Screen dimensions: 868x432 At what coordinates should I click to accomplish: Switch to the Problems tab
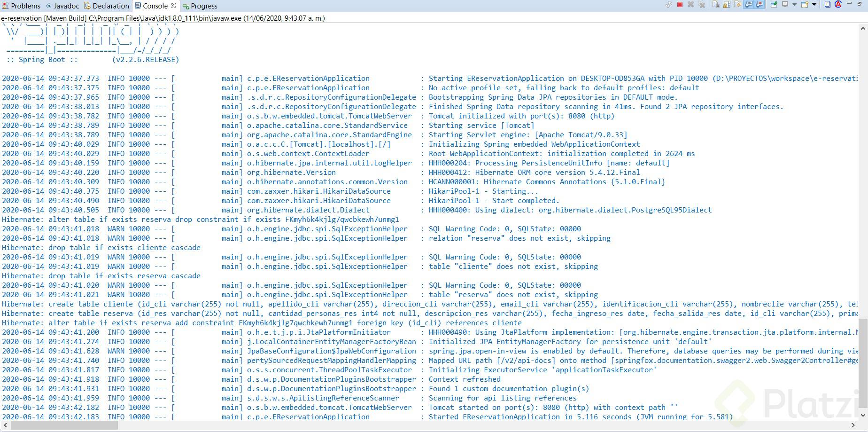click(x=22, y=6)
